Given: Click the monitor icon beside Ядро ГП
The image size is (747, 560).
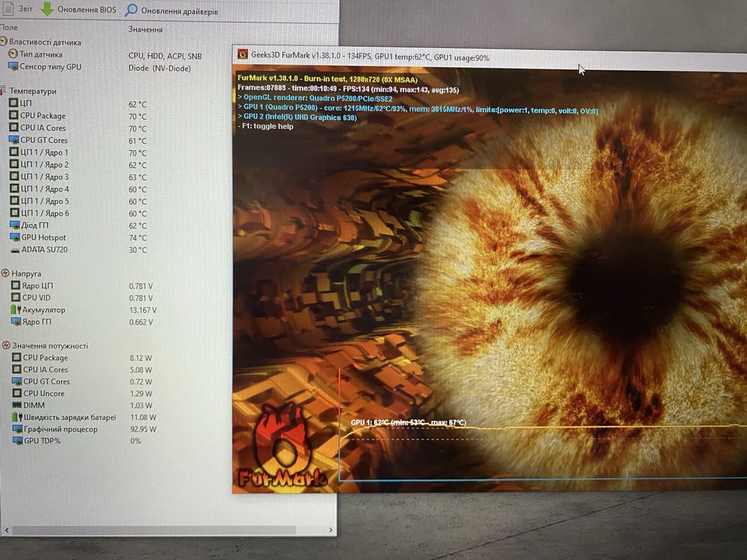Looking at the screenshot, I should [16, 321].
